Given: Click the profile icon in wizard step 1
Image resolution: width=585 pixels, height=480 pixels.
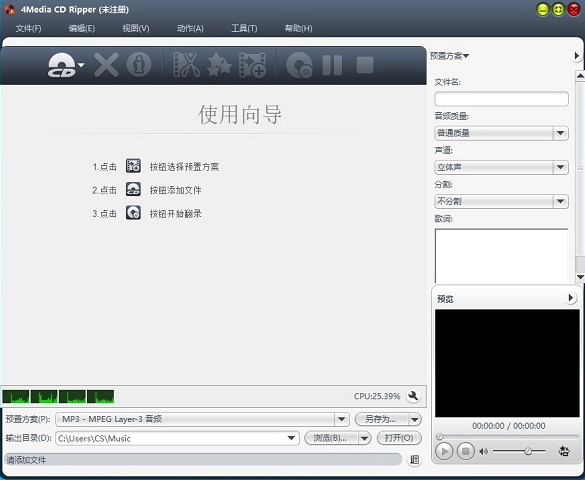Looking at the screenshot, I should 133,166.
